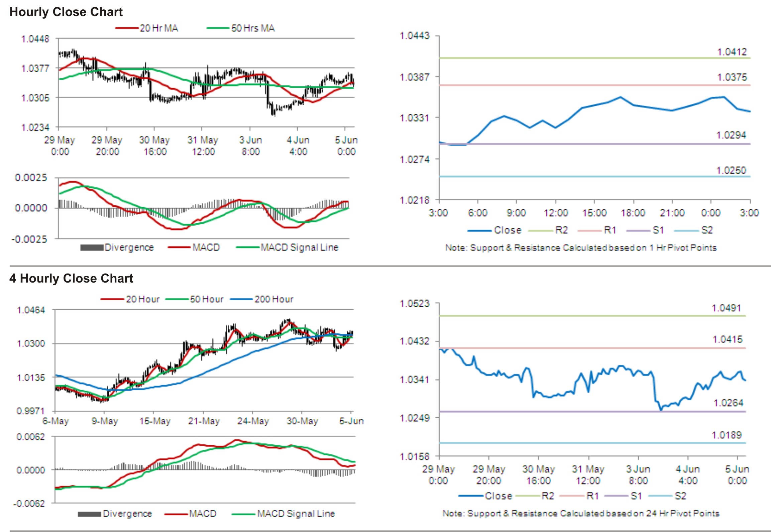
Task: Click the R2 value "1.0412"
Action: pyautogui.click(x=732, y=52)
